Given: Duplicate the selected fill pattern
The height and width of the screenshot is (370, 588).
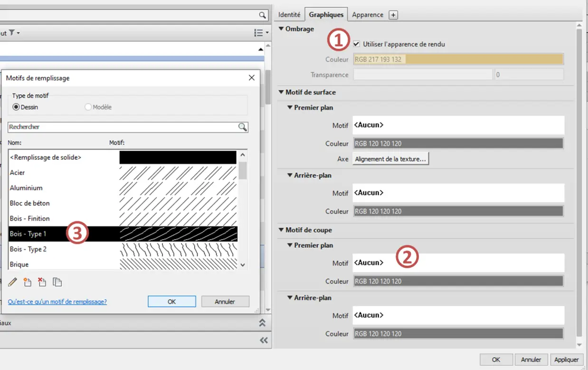Looking at the screenshot, I should [x=57, y=282].
